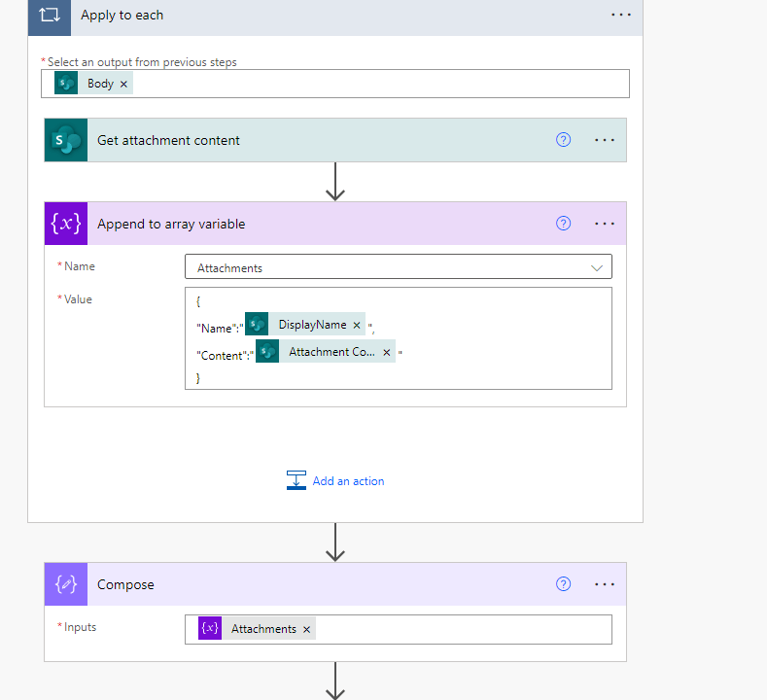Click the SharePoint icon on Body token

pyautogui.click(x=66, y=83)
